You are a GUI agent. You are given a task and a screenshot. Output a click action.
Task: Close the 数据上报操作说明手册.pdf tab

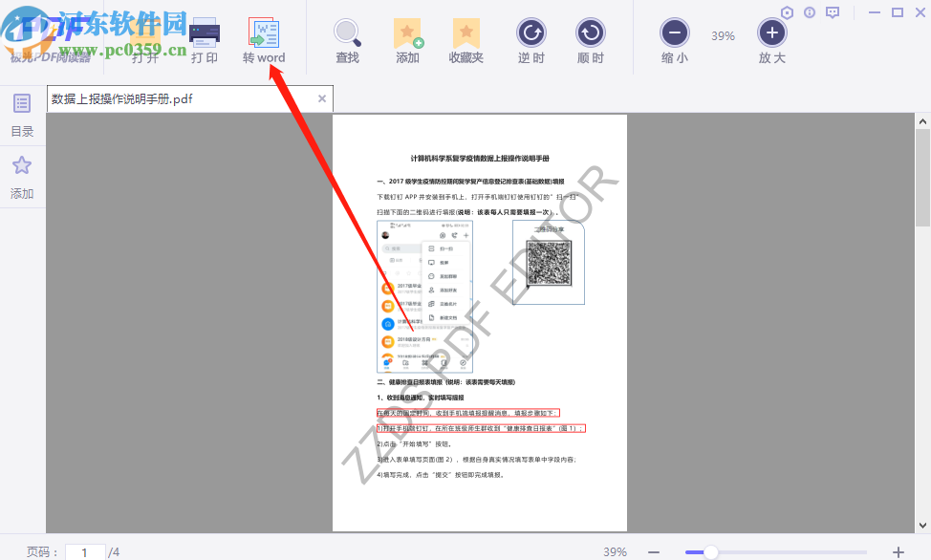click(x=321, y=98)
